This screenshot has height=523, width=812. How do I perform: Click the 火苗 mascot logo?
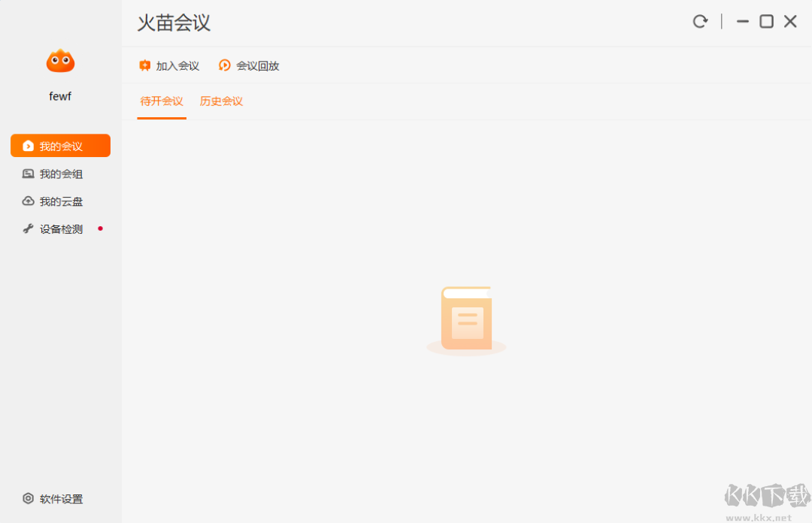(x=60, y=60)
